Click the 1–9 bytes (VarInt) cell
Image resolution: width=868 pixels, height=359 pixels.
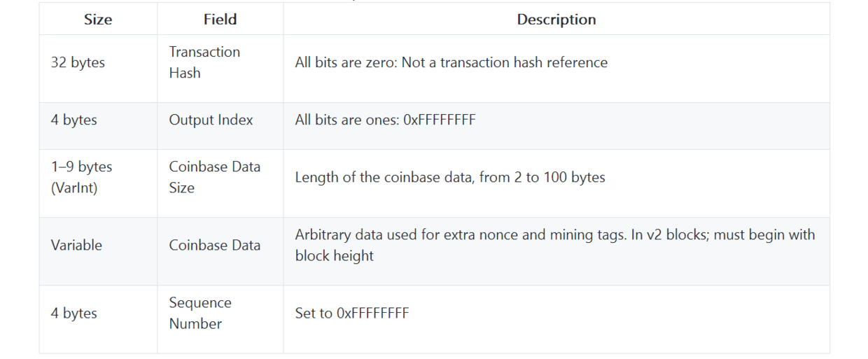tap(81, 177)
